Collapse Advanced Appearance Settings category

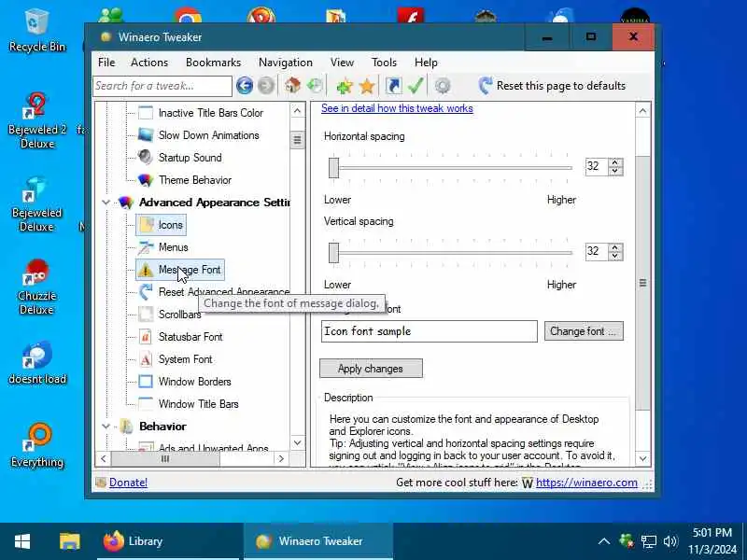point(106,203)
